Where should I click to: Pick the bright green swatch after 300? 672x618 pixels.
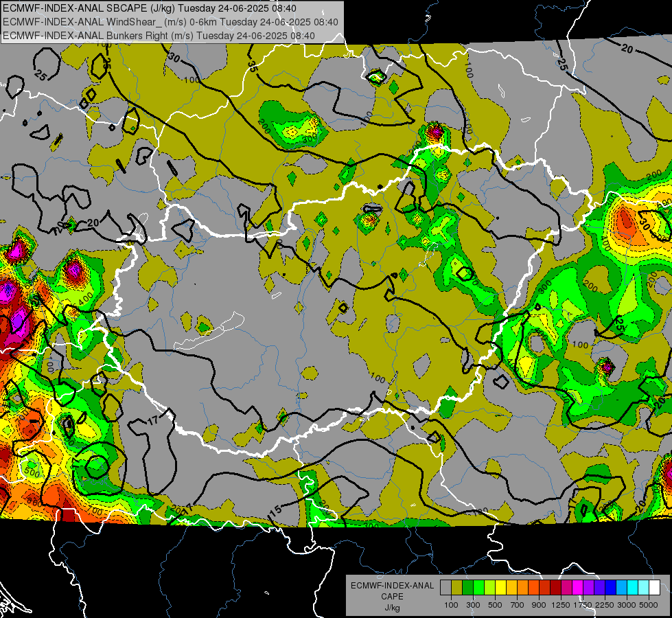coord(478,588)
